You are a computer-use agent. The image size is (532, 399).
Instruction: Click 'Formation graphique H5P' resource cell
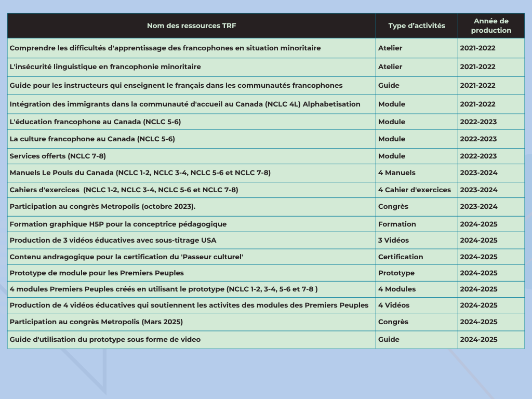coord(118,224)
